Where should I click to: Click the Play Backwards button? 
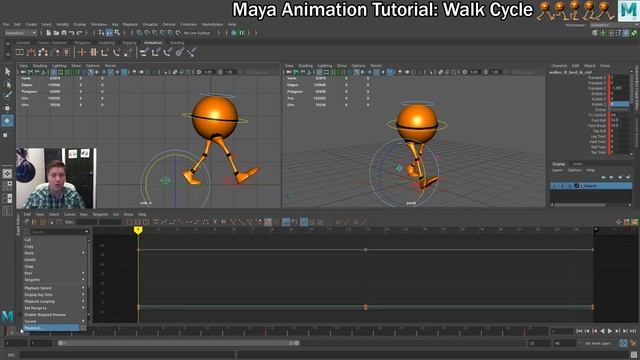(602, 331)
